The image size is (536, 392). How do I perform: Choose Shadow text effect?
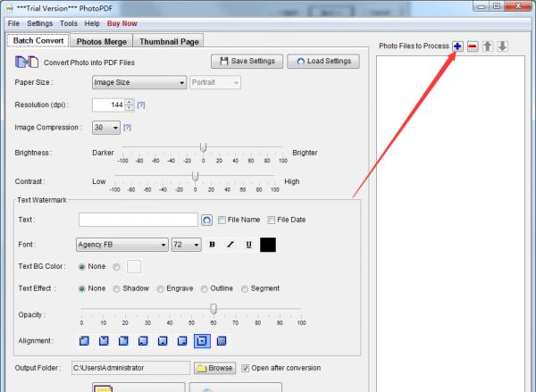[116, 288]
